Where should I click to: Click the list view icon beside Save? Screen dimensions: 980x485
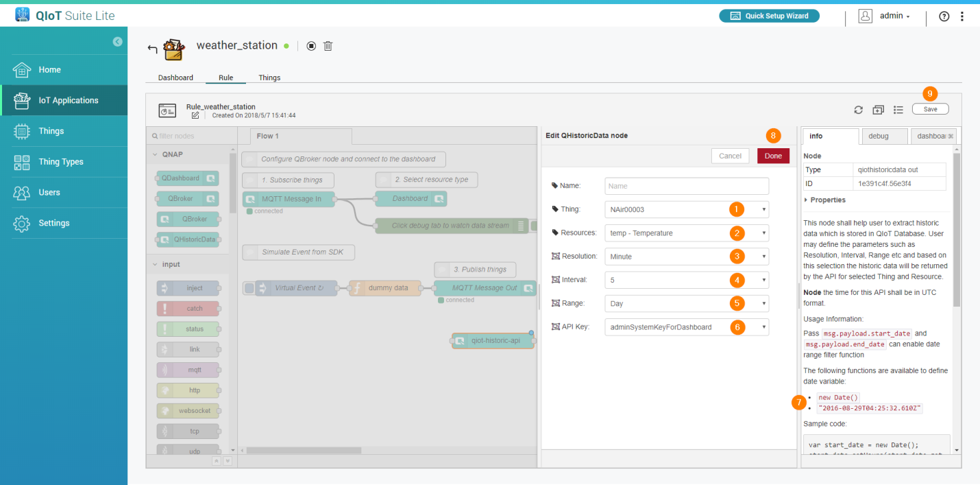pos(898,110)
